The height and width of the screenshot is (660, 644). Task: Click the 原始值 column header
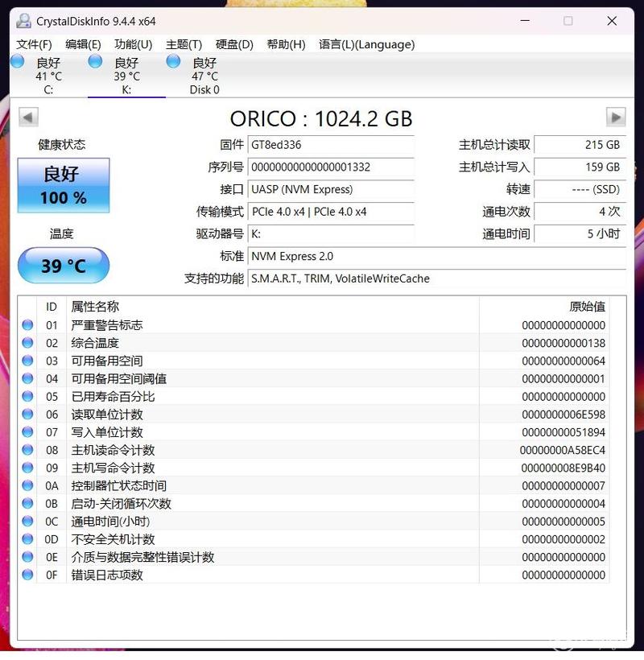click(544, 307)
